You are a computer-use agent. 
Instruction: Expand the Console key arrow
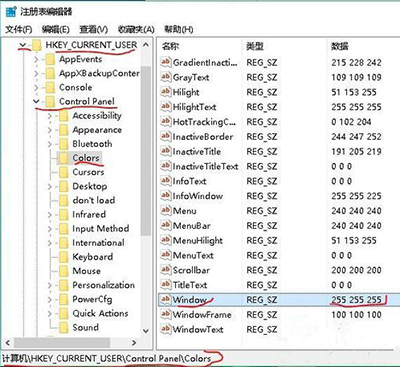tap(36, 88)
